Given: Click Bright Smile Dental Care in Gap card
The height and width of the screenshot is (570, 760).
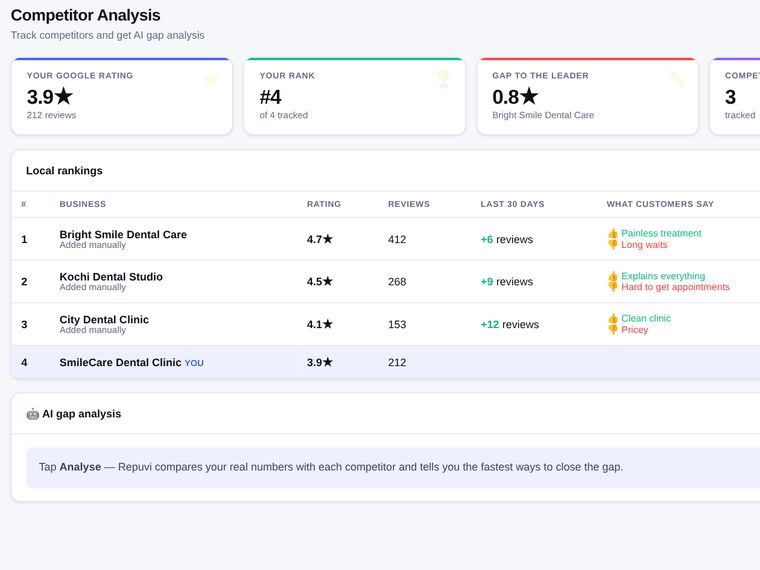Looking at the screenshot, I should (543, 115).
